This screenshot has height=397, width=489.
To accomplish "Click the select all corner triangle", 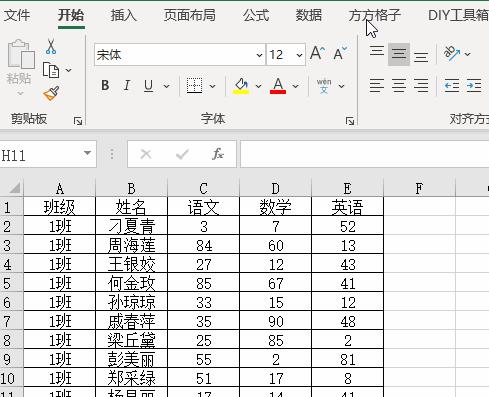I will click(14, 188).
